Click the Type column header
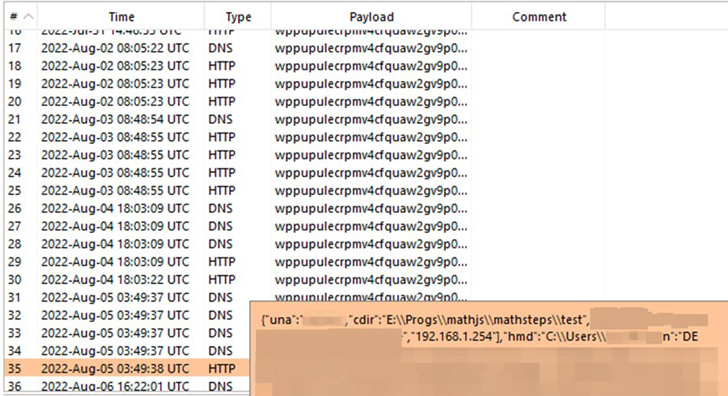The width and height of the screenshot is (728, 396). pyautogui.click(x=238, y=17)
